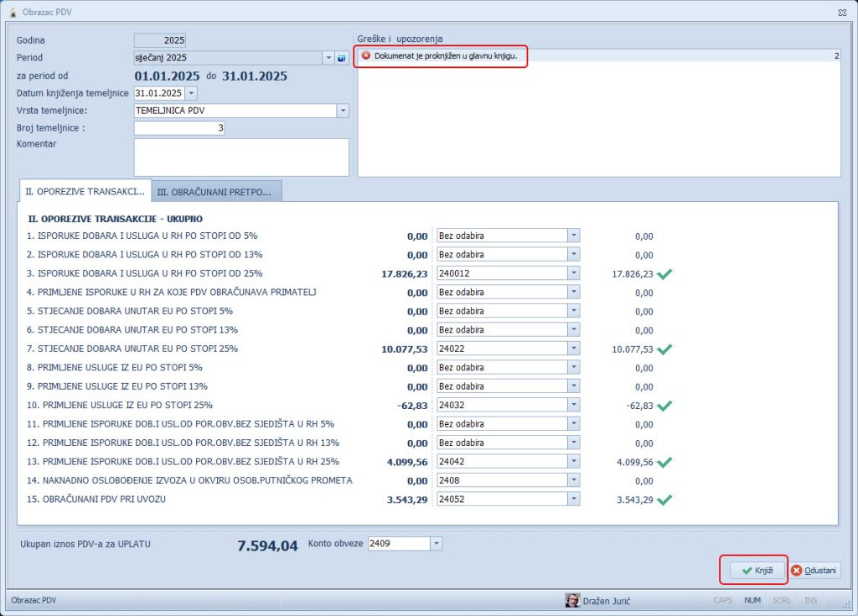Open Bez odabira dropdown for row 1

(573, 236)
